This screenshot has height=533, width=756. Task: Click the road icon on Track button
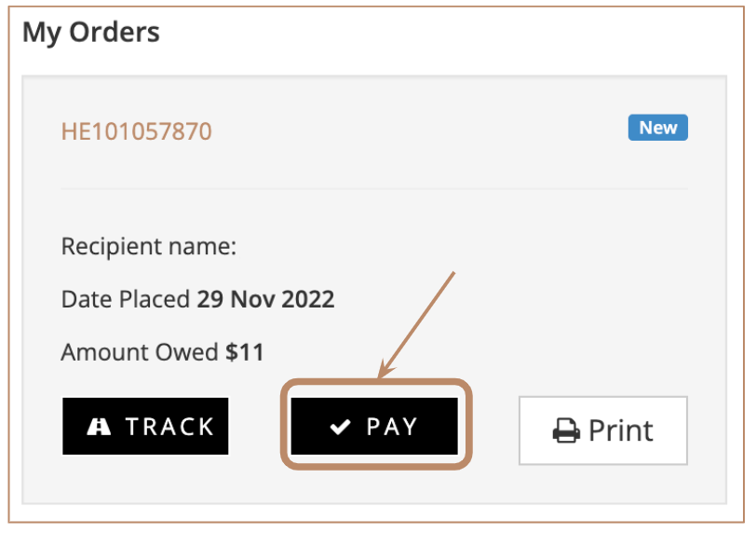coord(99,427)
